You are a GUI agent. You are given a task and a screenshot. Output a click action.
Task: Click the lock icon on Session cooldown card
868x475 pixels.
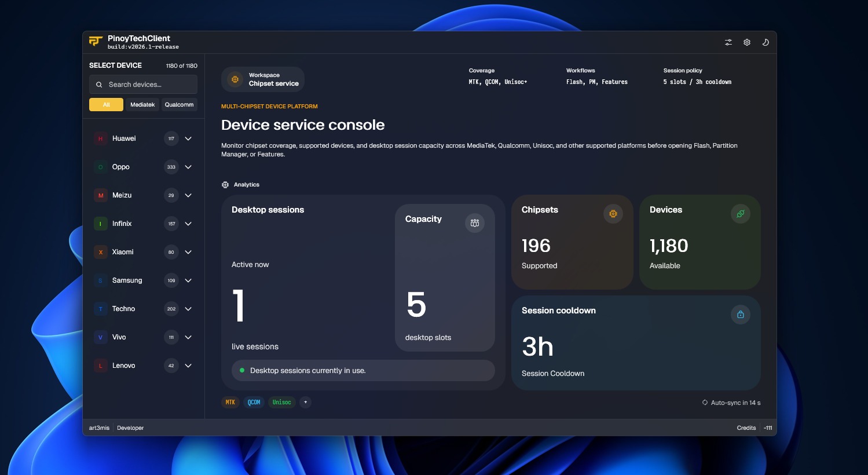click(740, 315)
